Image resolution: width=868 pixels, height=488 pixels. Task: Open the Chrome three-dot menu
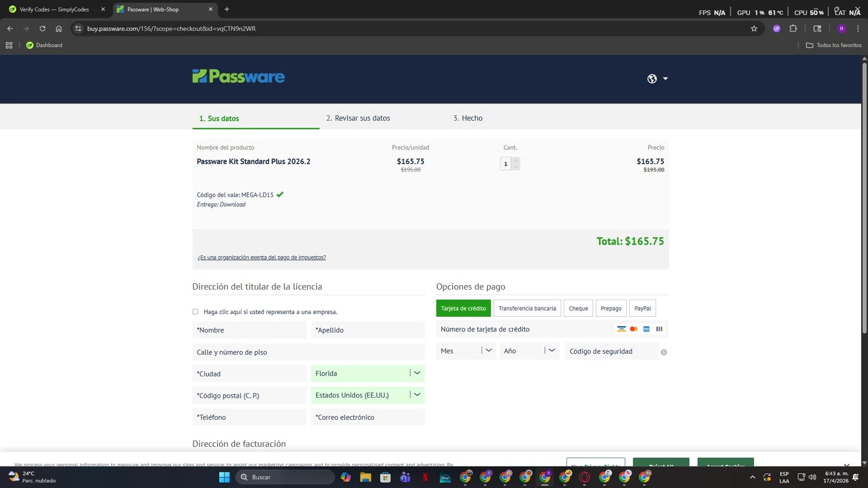pyautogui.click(x=858, y=28)
